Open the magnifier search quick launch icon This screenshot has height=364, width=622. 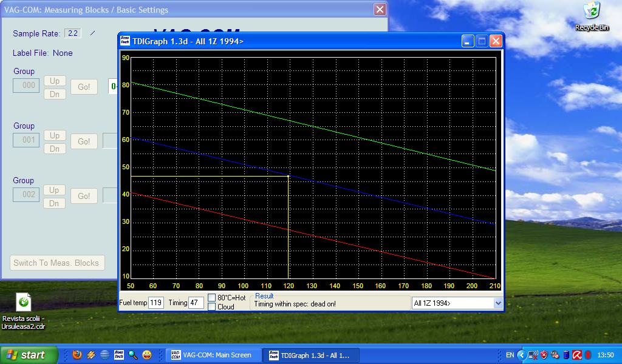pos(133,355)
